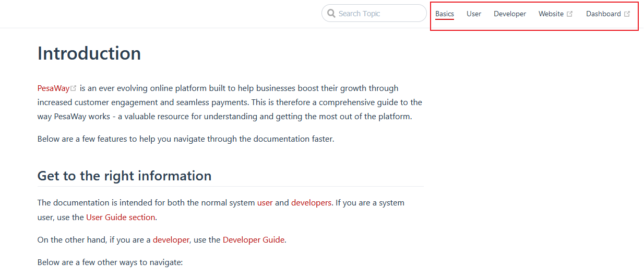
Task: Click the 'Get to the right information' heading
Action: coord(124,176)
